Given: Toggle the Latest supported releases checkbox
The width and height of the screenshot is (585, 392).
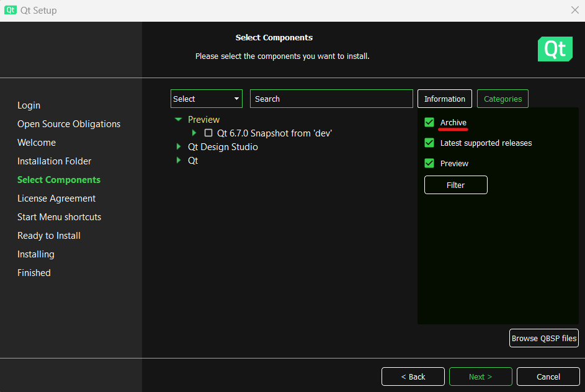Looking at the screenshot, I should click(429, 143).
